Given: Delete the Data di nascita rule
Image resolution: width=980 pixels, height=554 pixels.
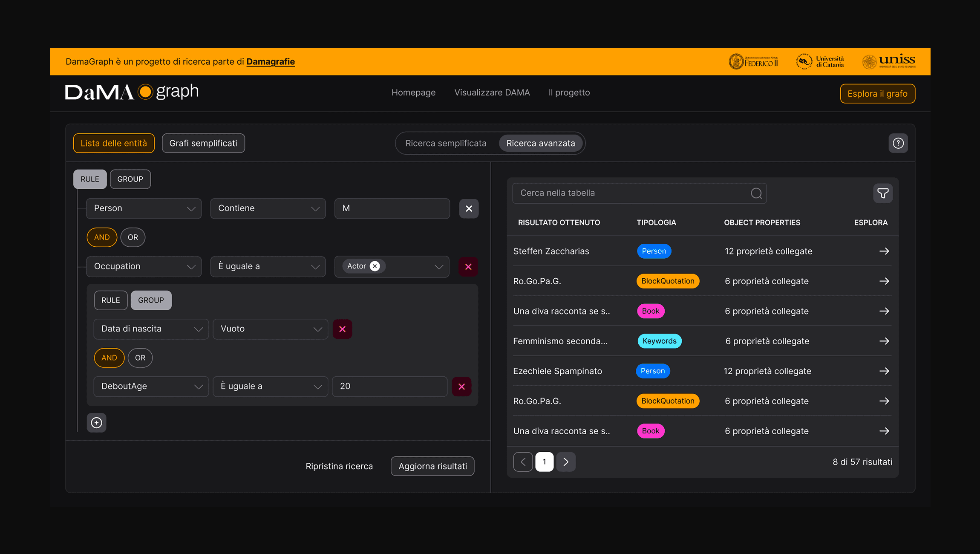Looking at the screenshot, I should (342, 329).
